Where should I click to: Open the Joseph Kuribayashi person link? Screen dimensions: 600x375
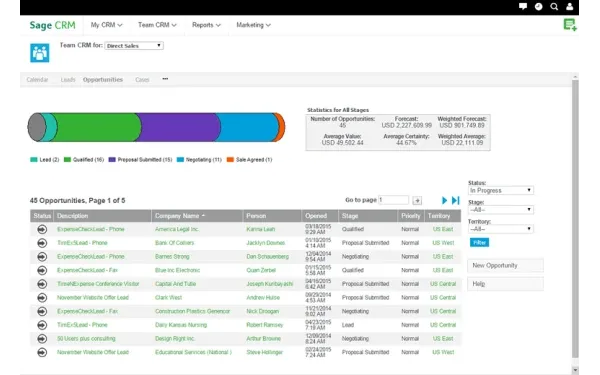[x=270, y=284]
